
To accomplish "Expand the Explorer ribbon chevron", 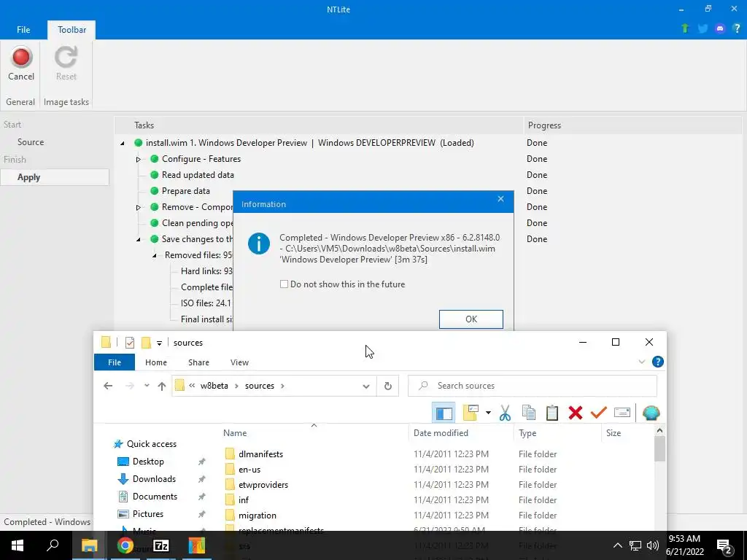I will point(642,362).
